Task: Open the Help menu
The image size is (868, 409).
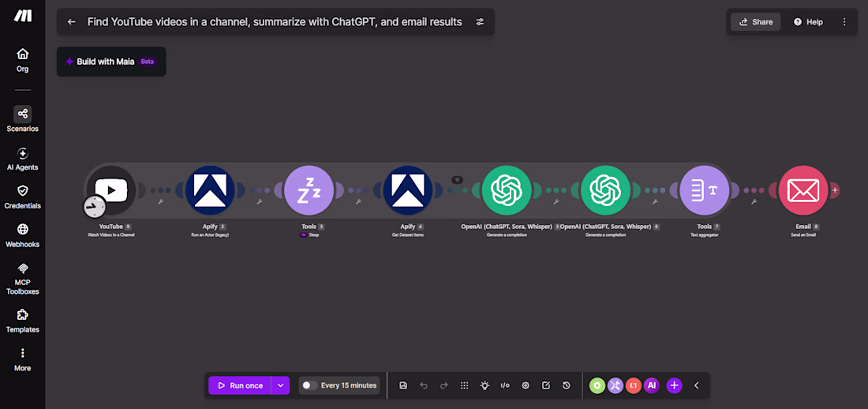Action: point(808,21)
